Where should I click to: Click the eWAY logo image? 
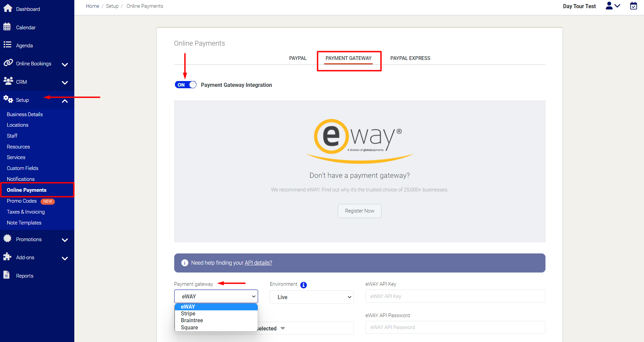(360, 141)
